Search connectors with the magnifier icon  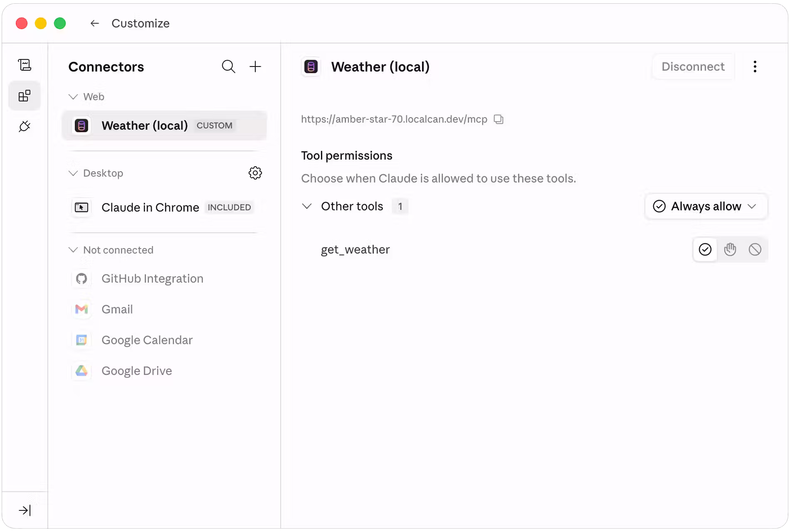coord(229,66)
